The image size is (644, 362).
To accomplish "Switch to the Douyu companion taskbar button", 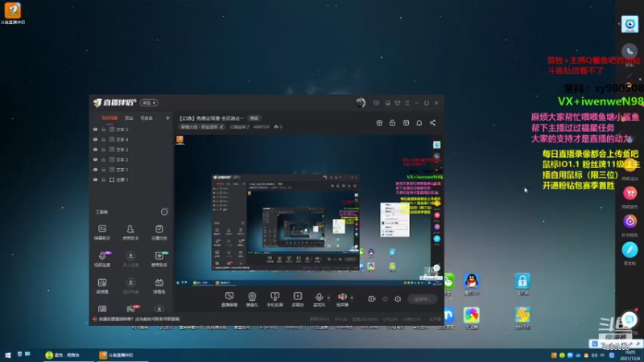I will point(122,355).
